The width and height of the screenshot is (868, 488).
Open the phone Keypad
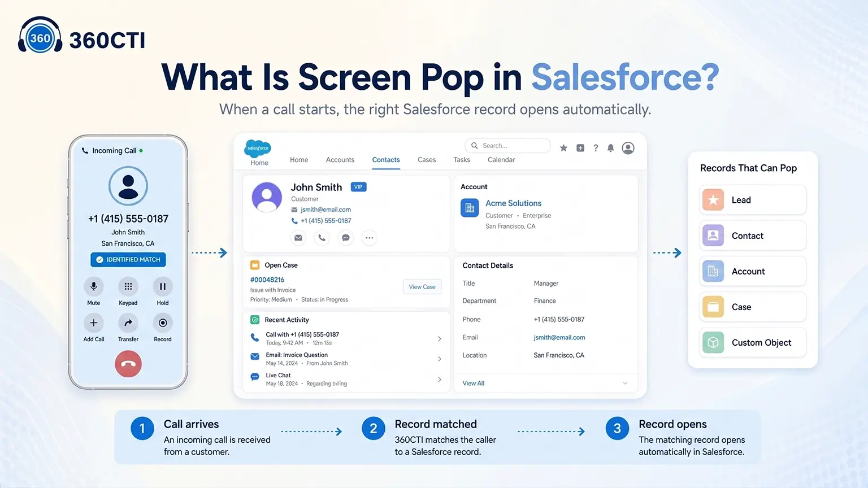pyautogui.click(x=128, y=286)
